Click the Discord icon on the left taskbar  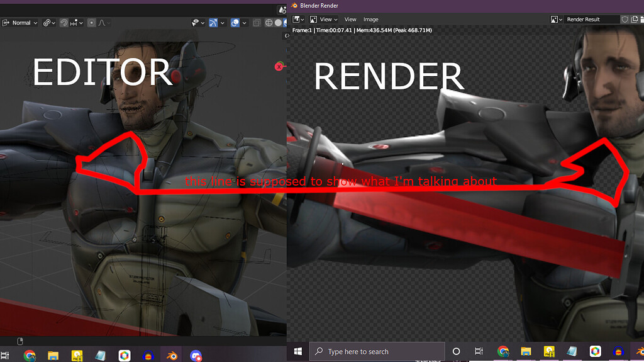(196, 356)
